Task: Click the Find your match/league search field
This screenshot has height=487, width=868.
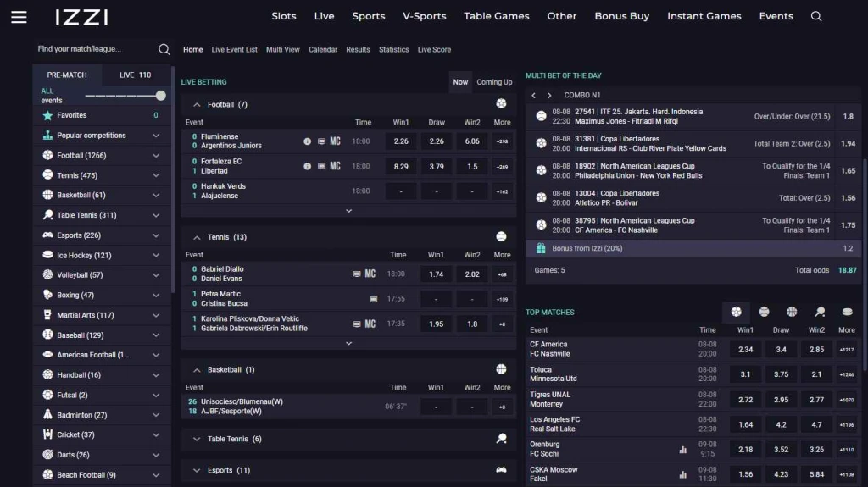Action: click(x=93, y=49)
